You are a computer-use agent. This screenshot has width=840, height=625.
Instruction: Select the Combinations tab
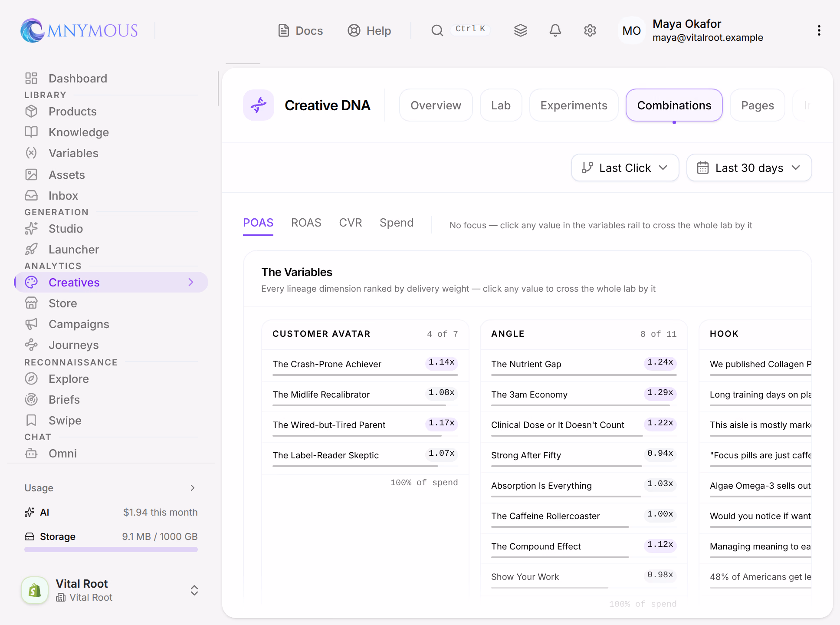(x=674, y=105)
